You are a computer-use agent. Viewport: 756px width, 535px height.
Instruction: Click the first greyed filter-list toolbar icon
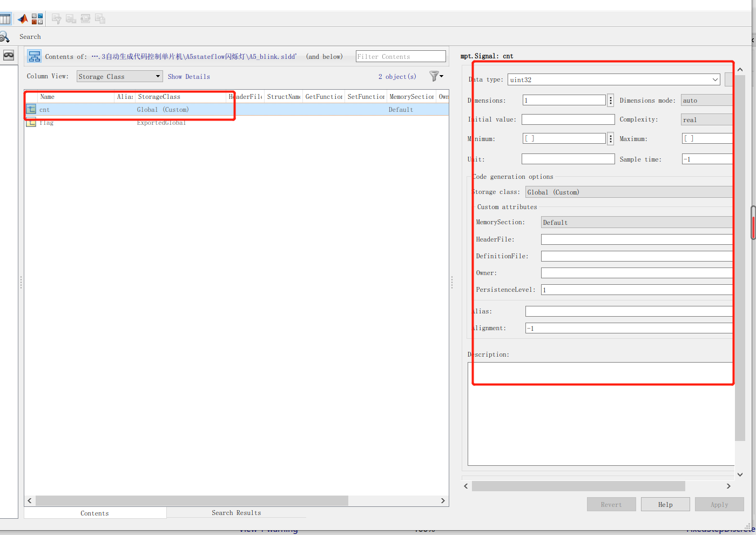coord(56,19)
